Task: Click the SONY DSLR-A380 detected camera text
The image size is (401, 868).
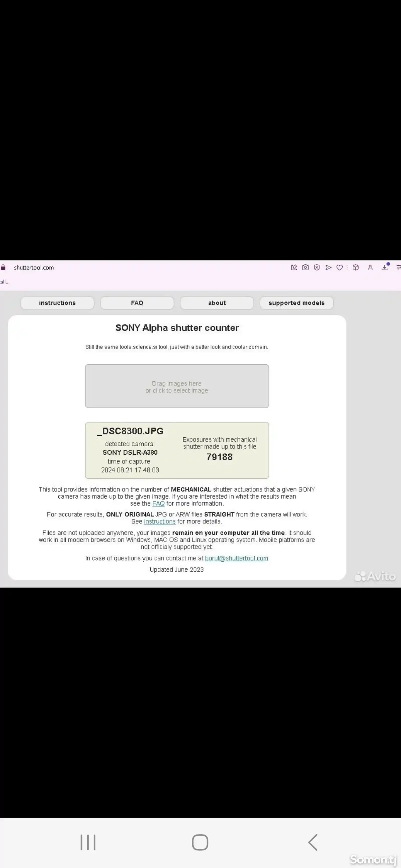Action: [x=130, y=453]
